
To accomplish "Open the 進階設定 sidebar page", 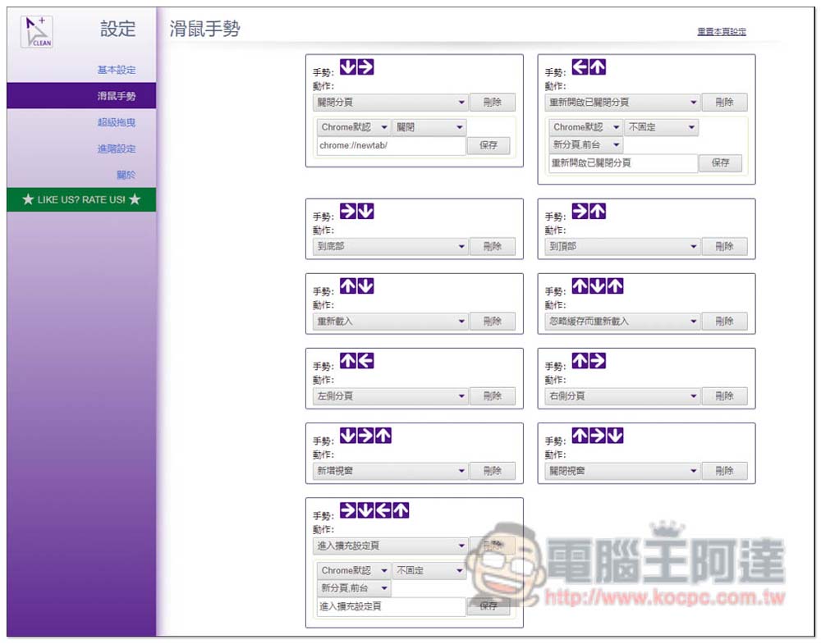I will click(x=117, y=148).
